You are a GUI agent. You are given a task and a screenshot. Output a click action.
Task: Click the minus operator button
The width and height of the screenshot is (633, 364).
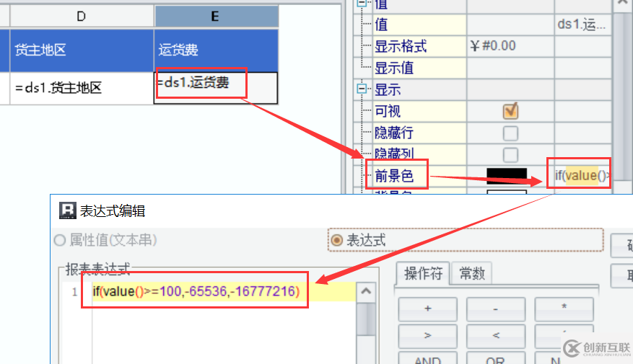[496, 308]
